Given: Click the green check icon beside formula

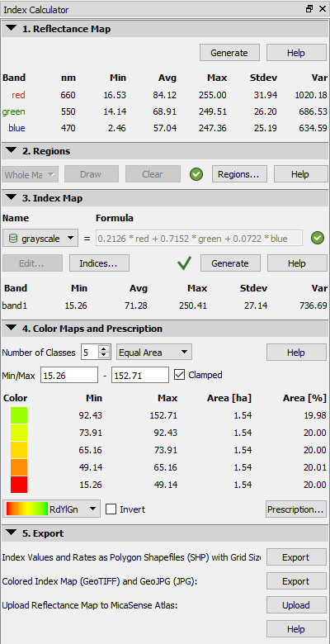Looking at the screenshot, I should (318, 238).
